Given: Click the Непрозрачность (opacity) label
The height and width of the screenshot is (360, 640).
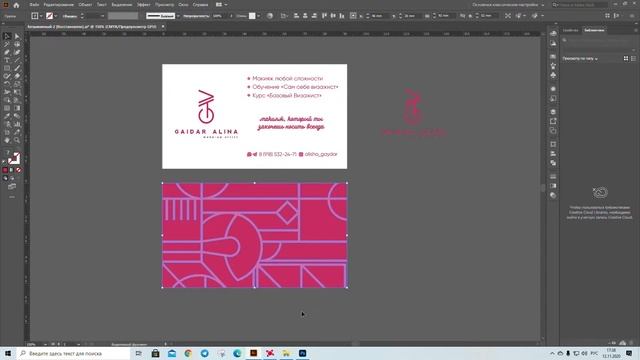Looking at the screenshot, I should coord(196,16).
